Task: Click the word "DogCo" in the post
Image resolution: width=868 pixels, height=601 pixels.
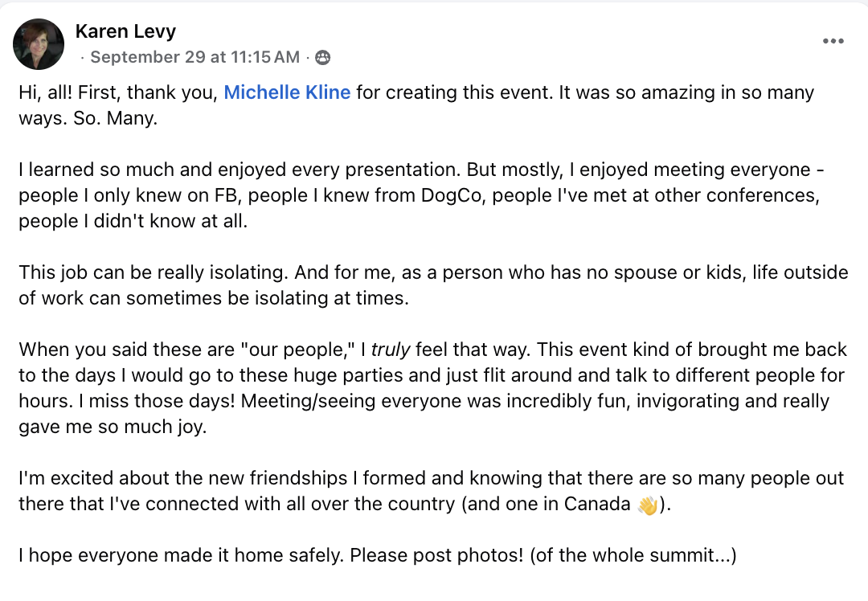Action: (x=451, y=195)
